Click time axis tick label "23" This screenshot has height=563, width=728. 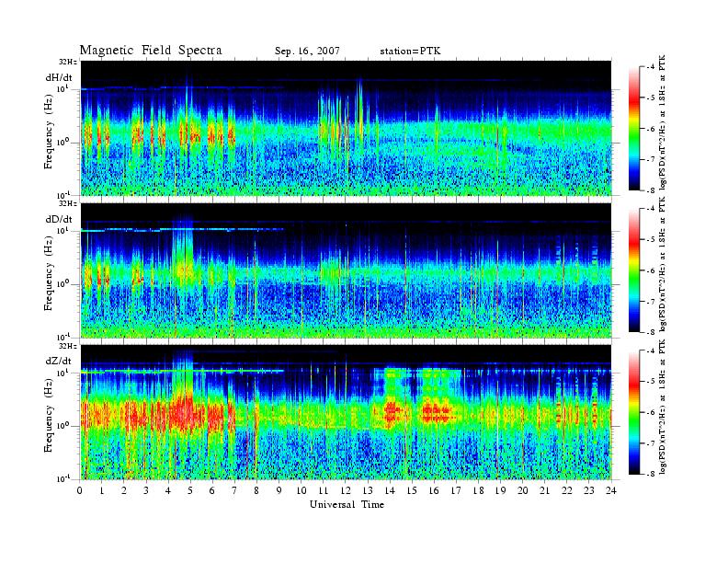click(x=588, y=490)
